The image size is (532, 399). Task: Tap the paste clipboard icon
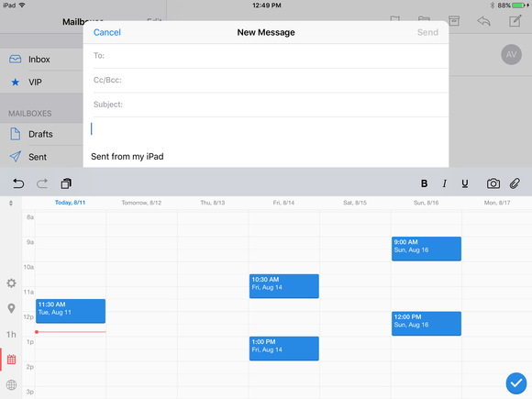coord(66,183)
